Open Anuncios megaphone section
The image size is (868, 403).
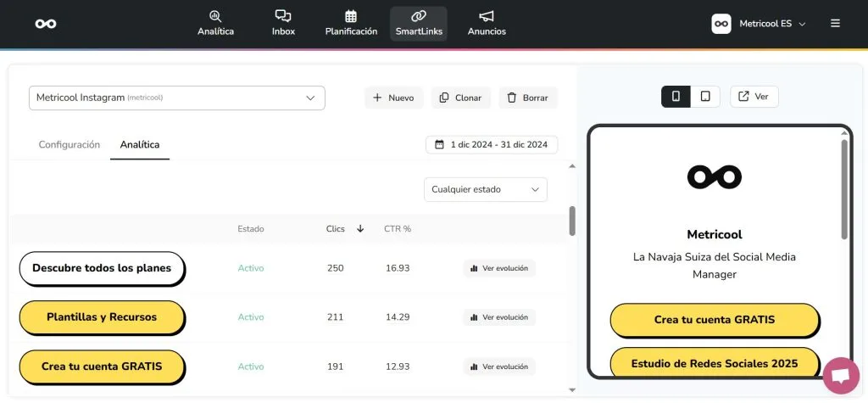487,24
